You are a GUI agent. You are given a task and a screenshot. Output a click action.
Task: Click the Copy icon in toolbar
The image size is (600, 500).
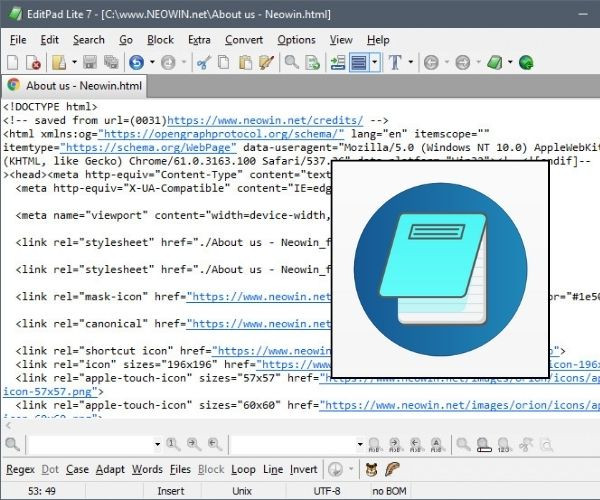[x=224, y=62]
